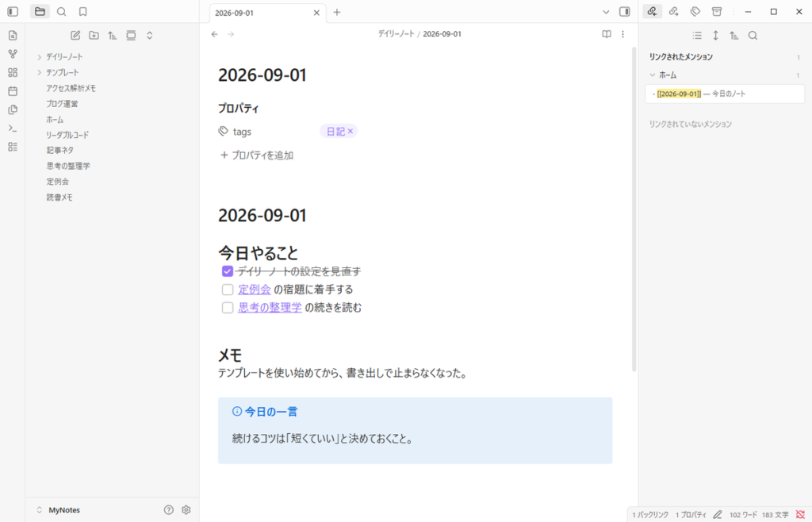Collapse the ホーム backlink group
812x522 pixels.
tap(653, 75)
